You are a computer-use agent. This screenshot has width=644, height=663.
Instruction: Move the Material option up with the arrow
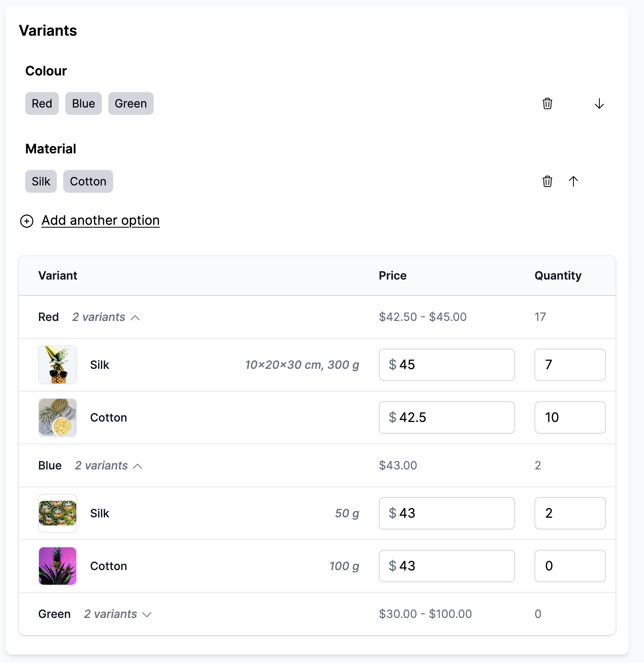pos(573,181)
